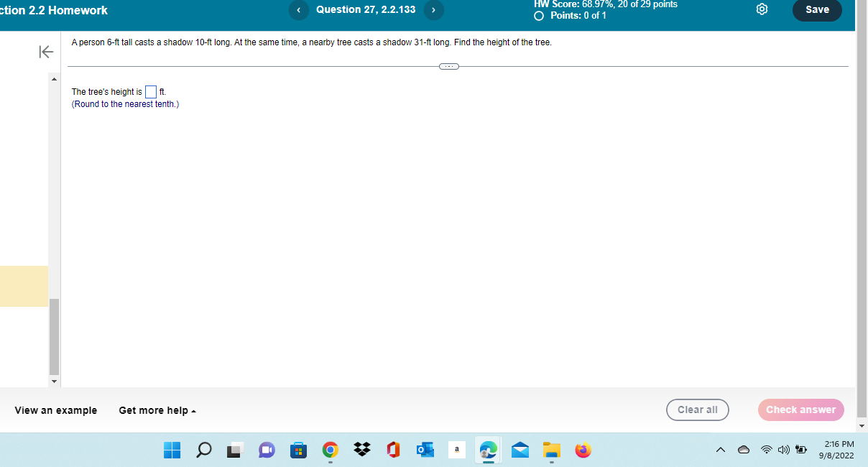
Task: Click View an example
Action: pyautogui.click(x=55, y=410)
